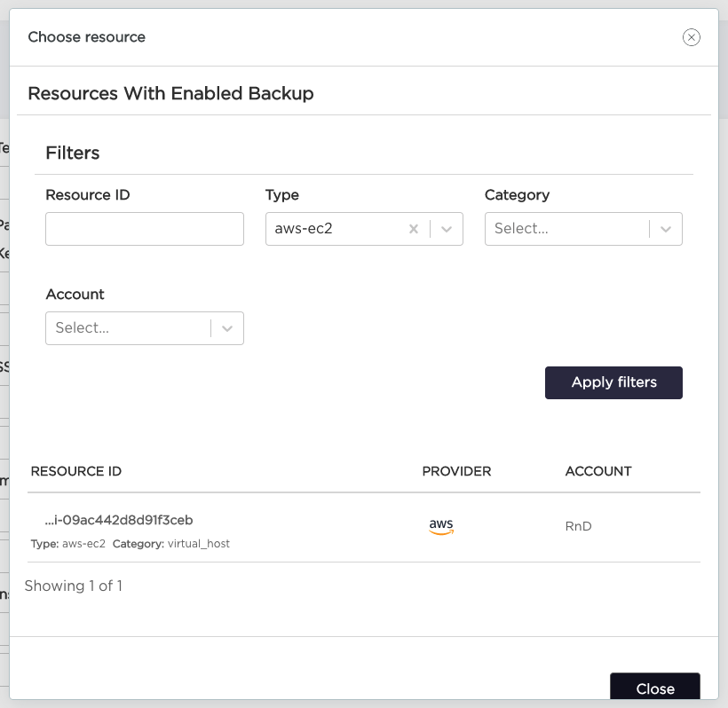Click the ACCOUNT column header
Viewport: 728px width, 708px height.
[597, 471]
